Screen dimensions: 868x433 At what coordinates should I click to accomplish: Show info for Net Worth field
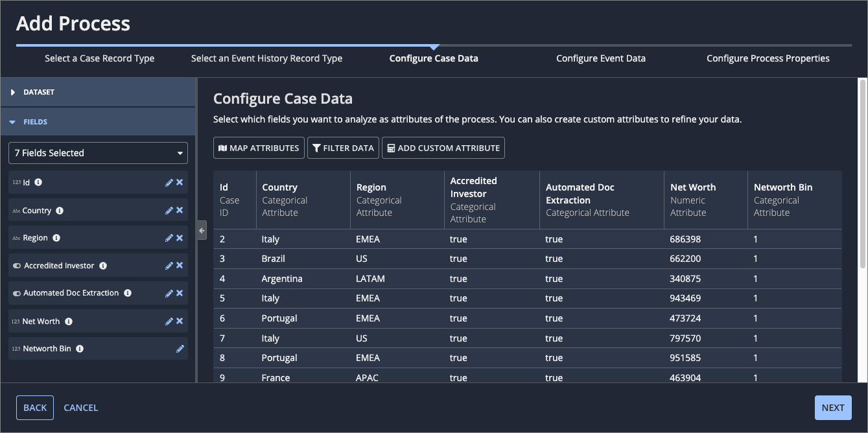(x=69, y=322)
